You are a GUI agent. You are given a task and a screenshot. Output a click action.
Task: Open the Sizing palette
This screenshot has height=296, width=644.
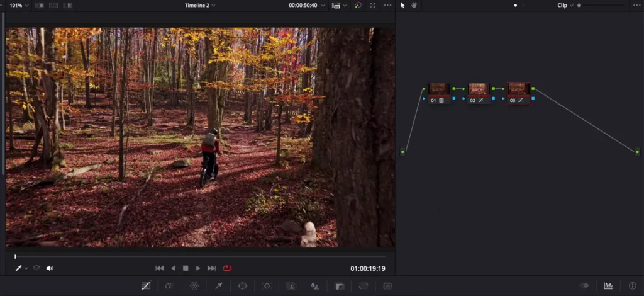(363, 286)
